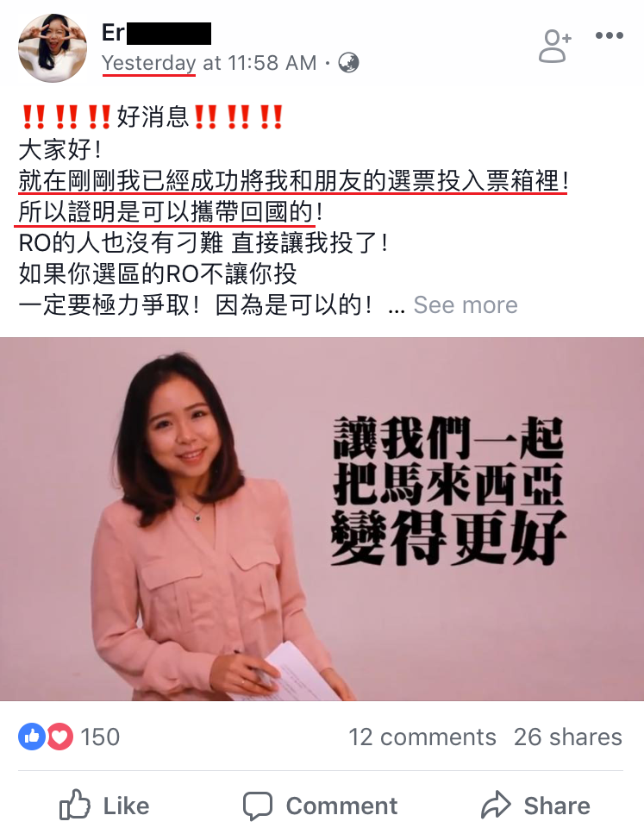View the 26 shares list
644x834 pixels.
tap(568, 737)
